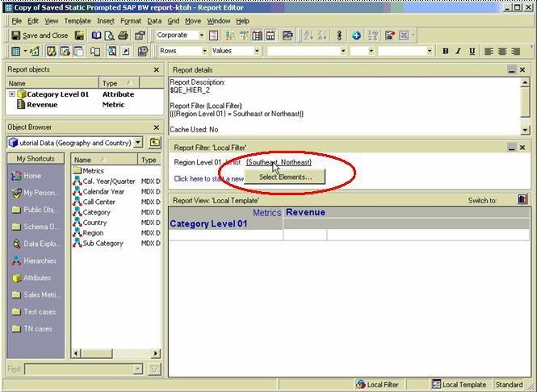Screen dimensions: 537x392
Task: Open the Rows dropdown
Action: click(203, 51)
